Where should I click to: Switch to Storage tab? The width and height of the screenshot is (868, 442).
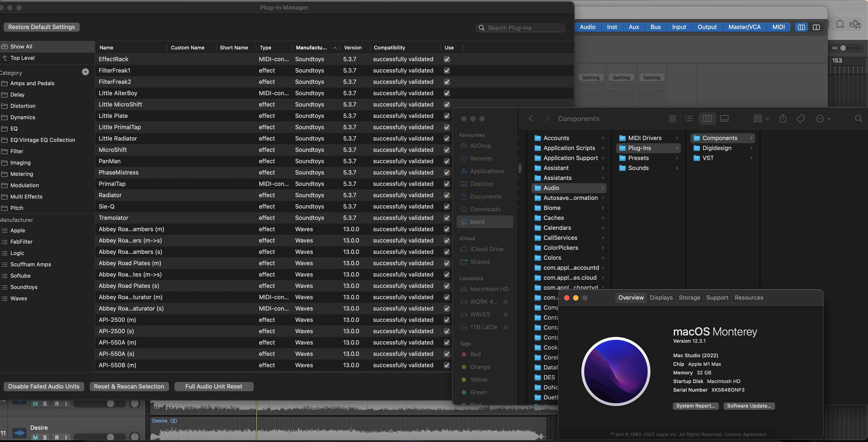point(689,298)
